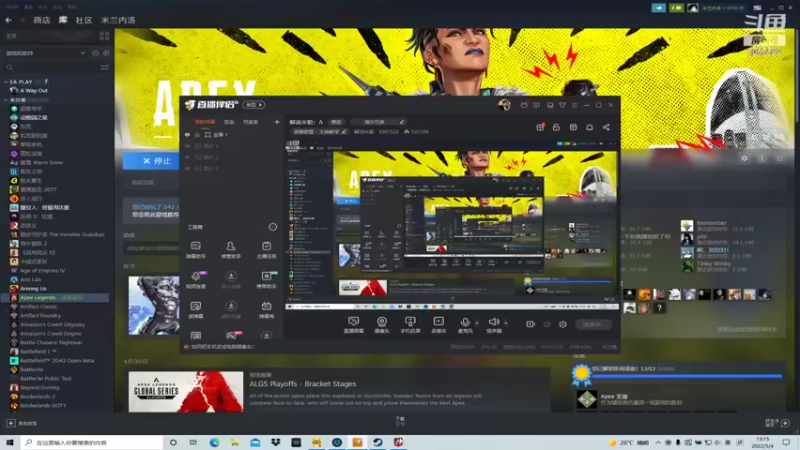Click the Steam library search field
This screenshot has width=800, height=450.
tap(51, 67)
